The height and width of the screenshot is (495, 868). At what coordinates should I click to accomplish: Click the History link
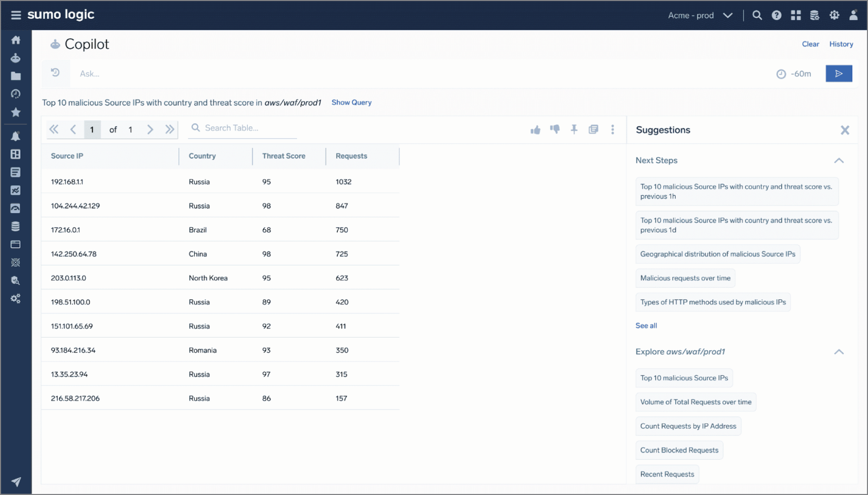(841, 44)
